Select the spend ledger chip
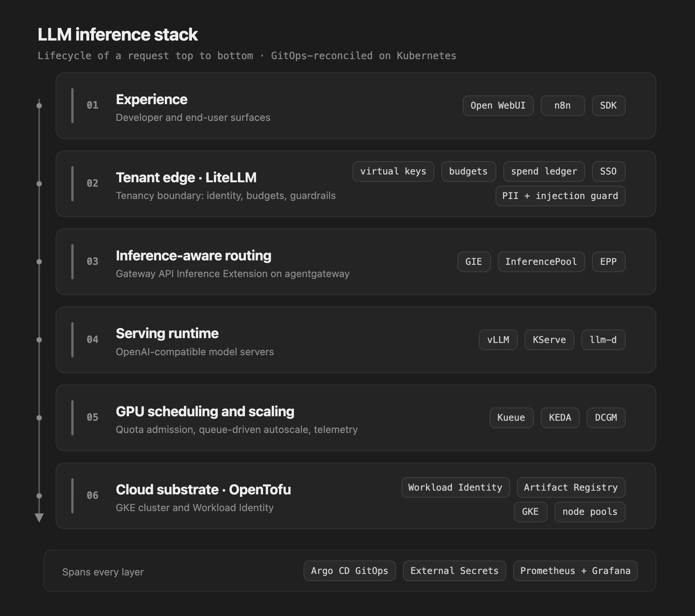This screenshot has width=695, height=616. 544,171
